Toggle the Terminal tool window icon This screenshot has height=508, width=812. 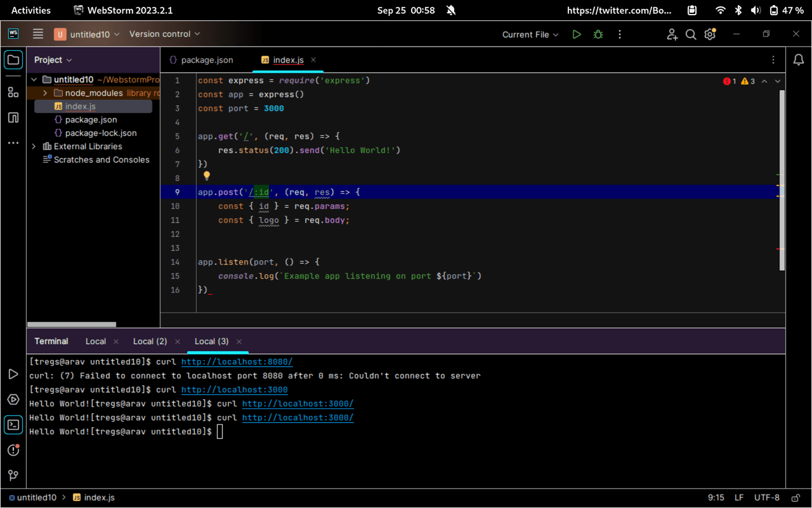(x=13, y=425)
